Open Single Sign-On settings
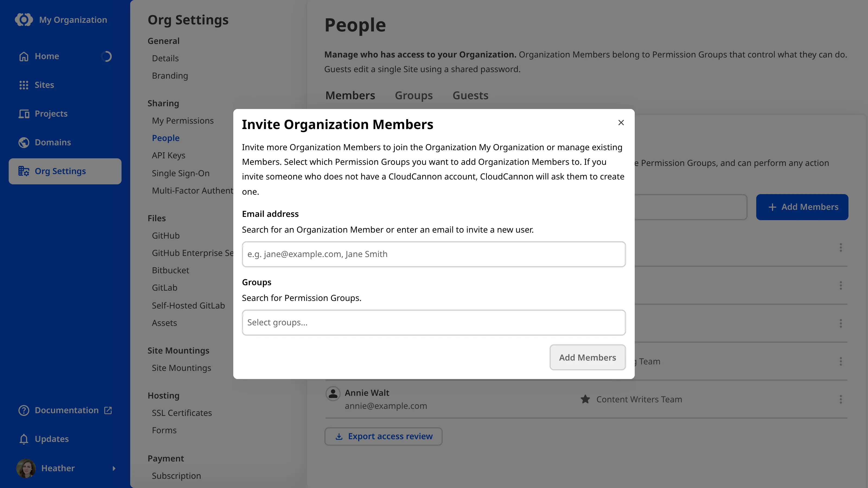The height and width of the screenshot is (488, 868). click(181, 174)
